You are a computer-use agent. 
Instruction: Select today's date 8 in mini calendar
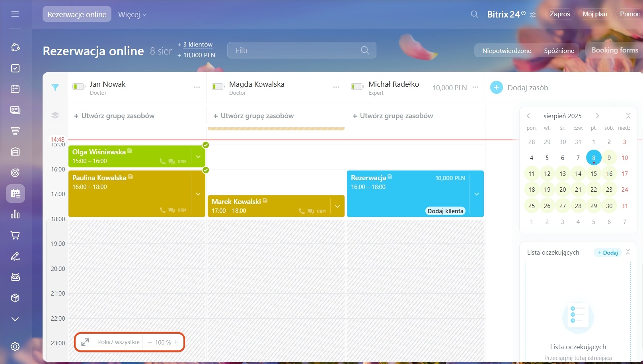point(594,158)
